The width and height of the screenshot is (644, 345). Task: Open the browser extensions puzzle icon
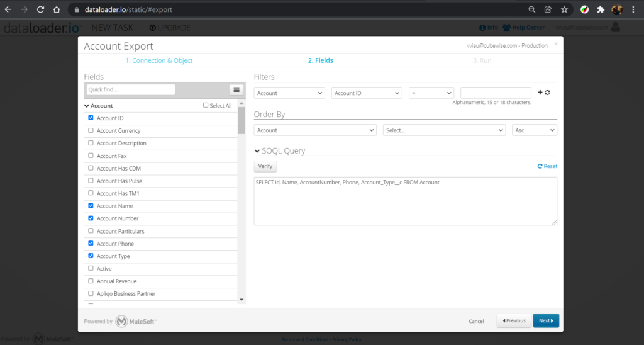click(601, 9)
